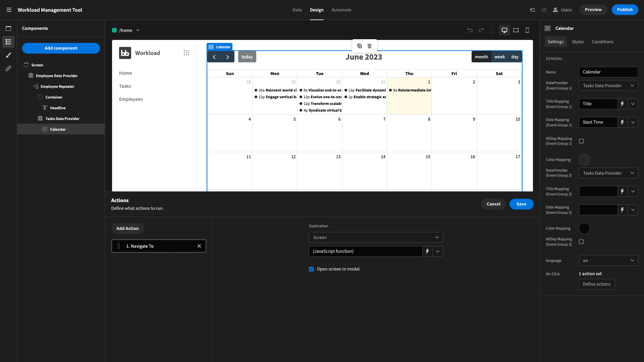Switch calendar to week view
The height and width of the screenshot is (362, 644).
pos(499,57)
